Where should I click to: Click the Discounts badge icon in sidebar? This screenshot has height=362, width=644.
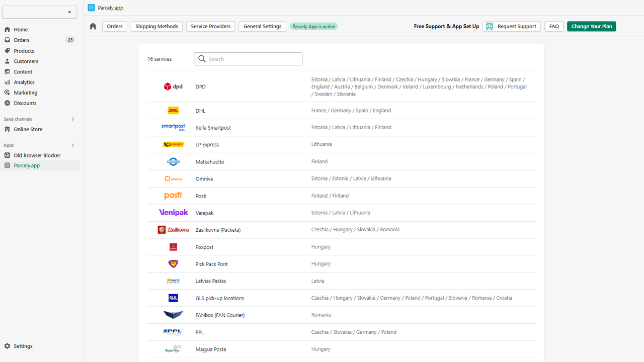(x=7, y=104)
